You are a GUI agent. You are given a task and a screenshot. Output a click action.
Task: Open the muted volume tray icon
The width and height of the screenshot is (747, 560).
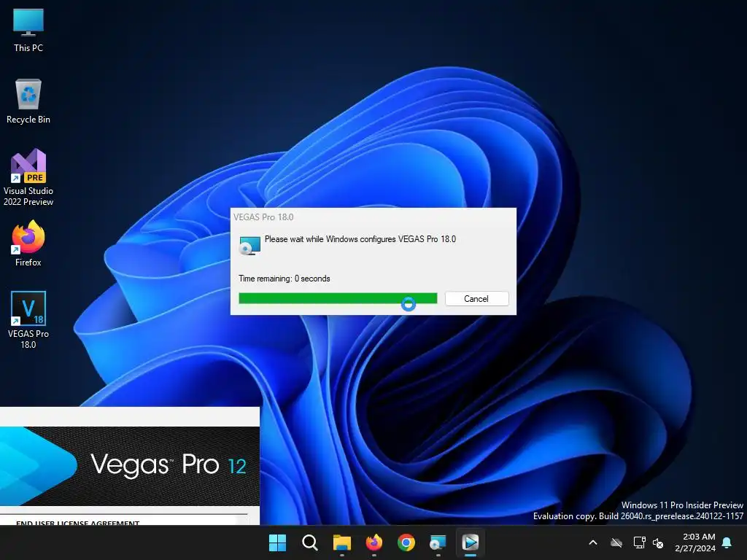(658, 542)
